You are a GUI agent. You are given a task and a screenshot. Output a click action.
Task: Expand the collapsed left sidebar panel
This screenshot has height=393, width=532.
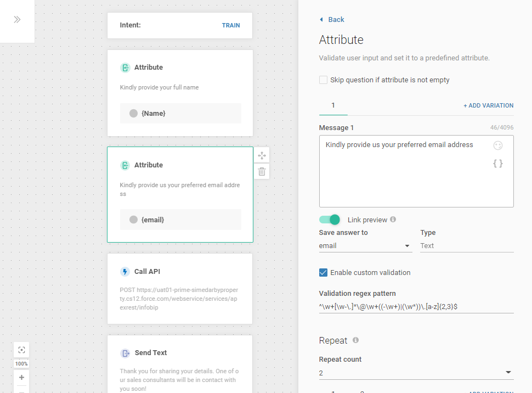tap(17, 20)
